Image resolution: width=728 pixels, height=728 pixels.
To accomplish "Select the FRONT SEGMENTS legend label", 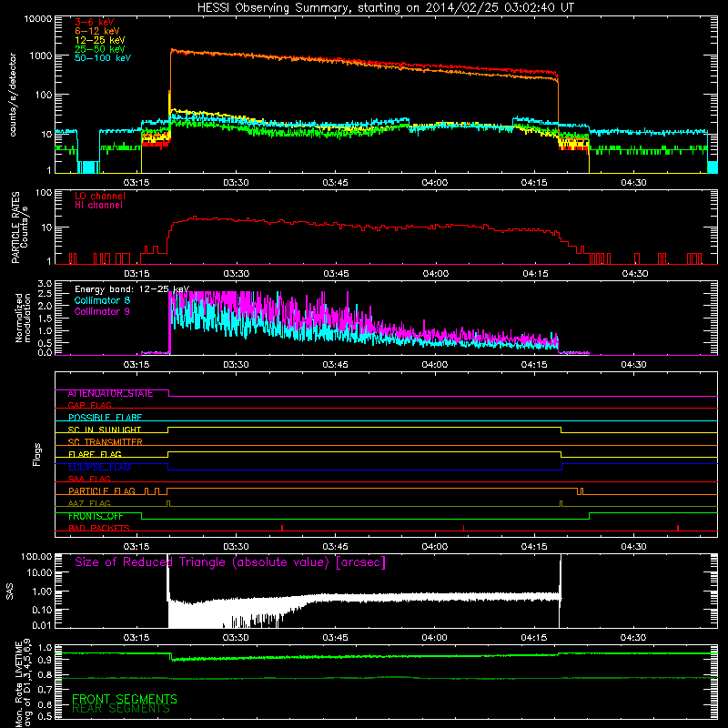I will pyautogui.click(x=125, y=699).
